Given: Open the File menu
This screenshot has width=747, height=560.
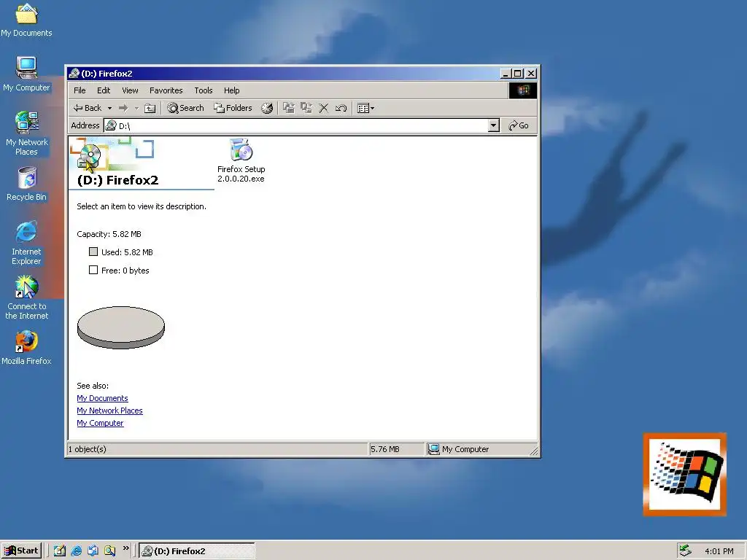Looking at the screenshot, I should 80,90.
